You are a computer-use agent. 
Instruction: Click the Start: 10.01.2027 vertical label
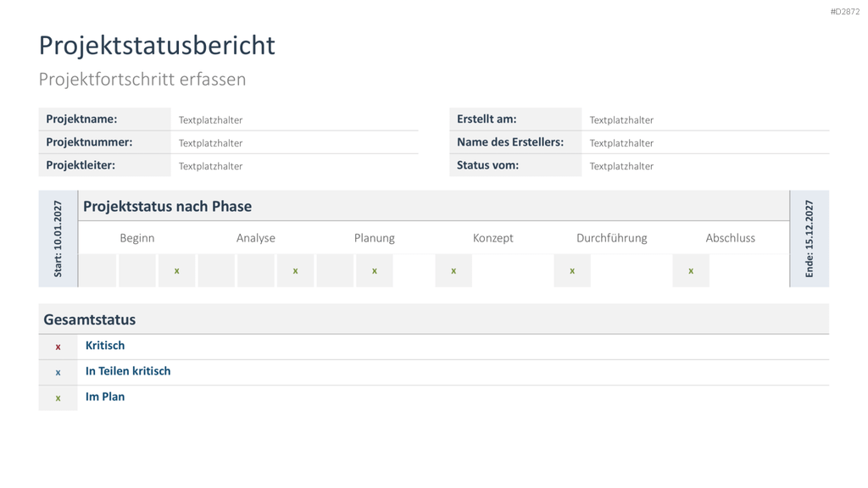pos(58,238)
